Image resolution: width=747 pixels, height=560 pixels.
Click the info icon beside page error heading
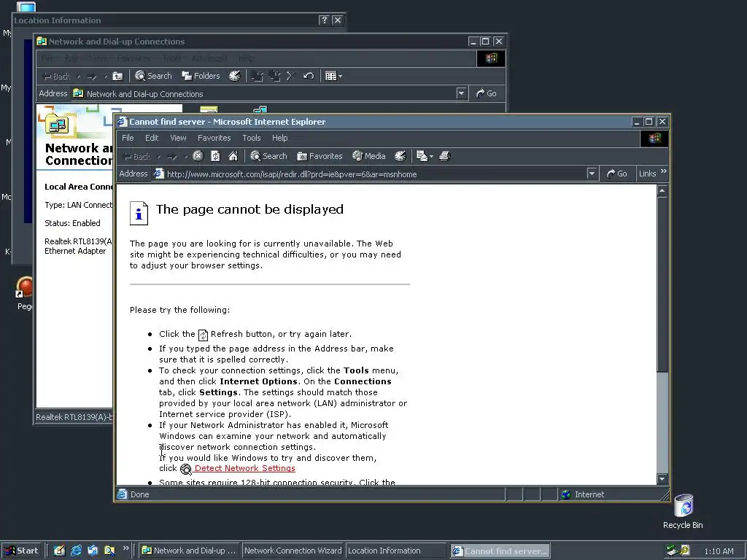coord(139,212)
